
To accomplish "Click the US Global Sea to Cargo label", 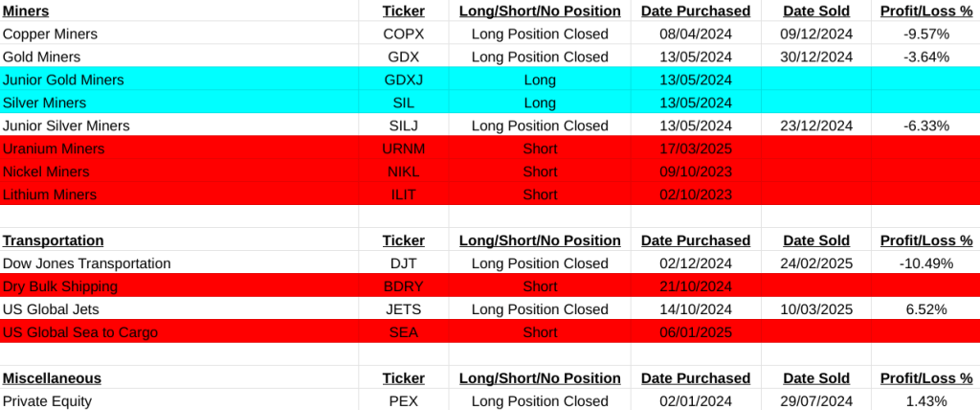I will 80,332.
